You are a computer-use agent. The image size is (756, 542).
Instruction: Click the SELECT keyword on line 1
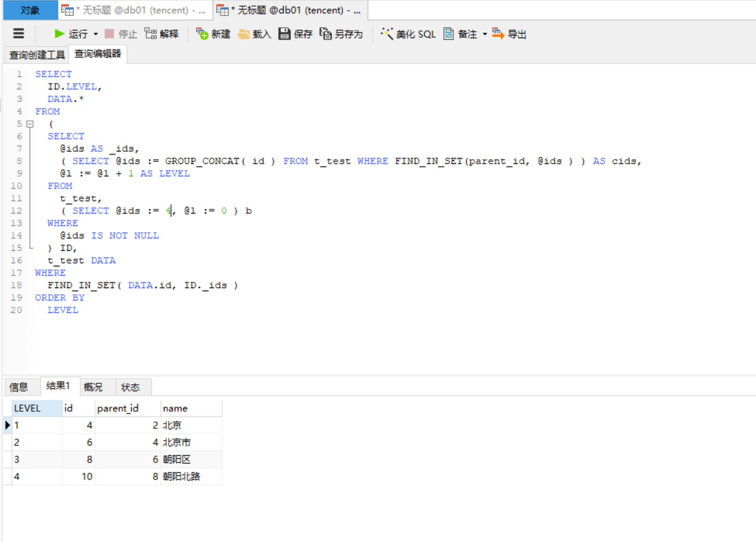pos(54,74)
